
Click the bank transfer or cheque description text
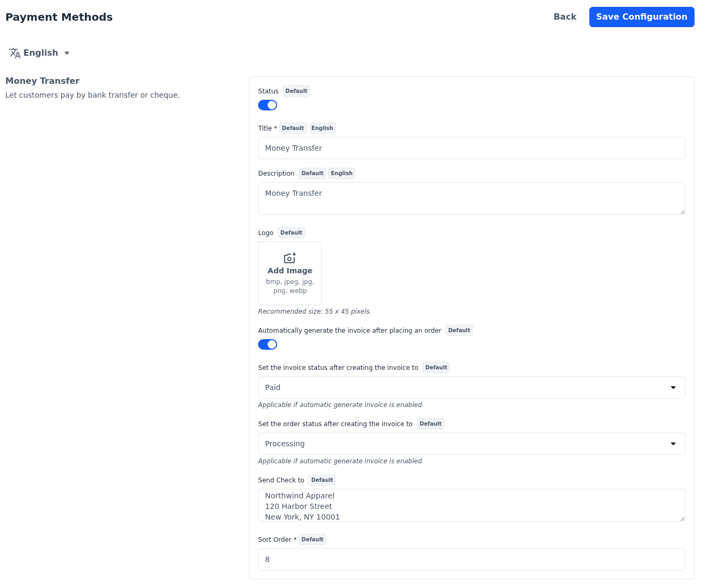(92, 96)
